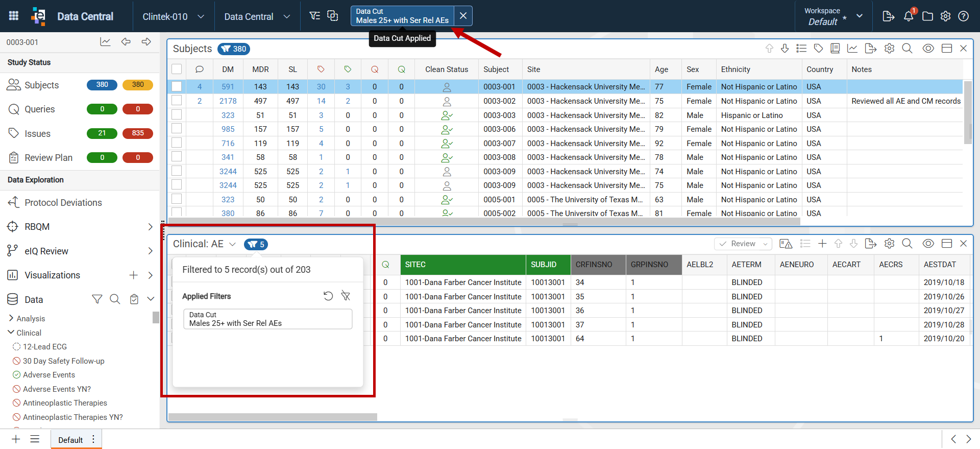Open the Clintek-010 study dropdown
This screenshot has width=980, height=449.
pos(174,16)
